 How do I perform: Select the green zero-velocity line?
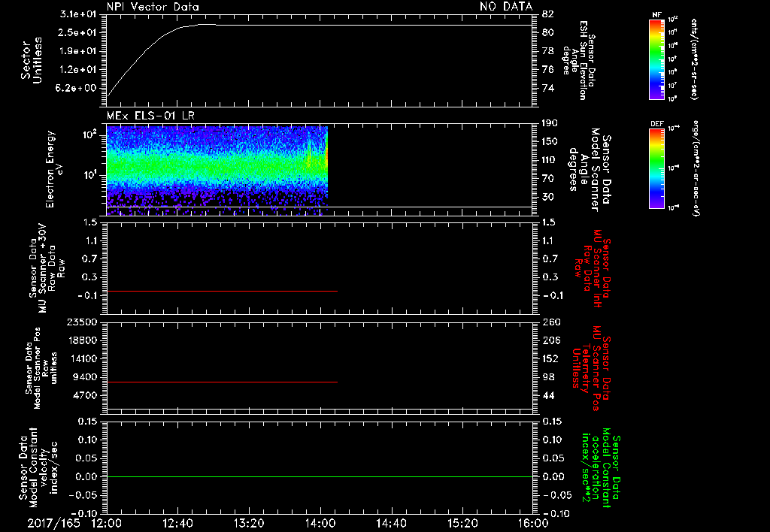pyautogui.click(x=319, y=476)
